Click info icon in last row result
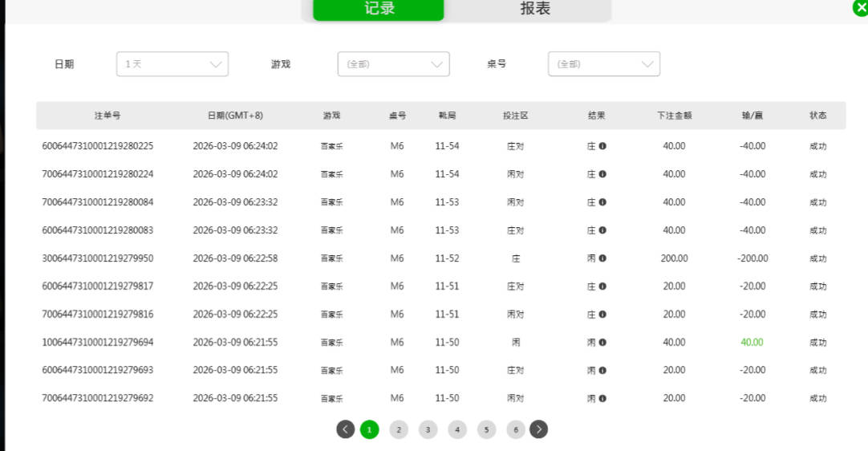The height and width of the screenshot is (451, 868). pos(602,398)
